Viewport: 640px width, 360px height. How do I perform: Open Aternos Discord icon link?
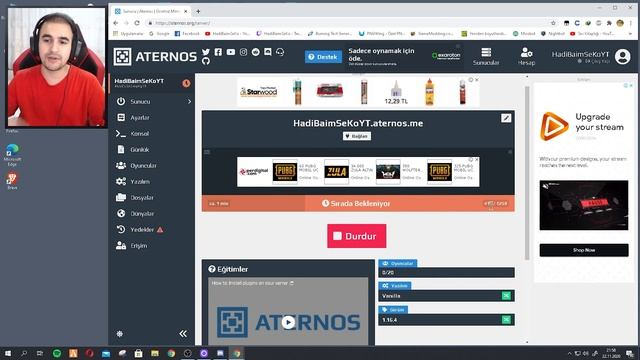pos(268,52)
